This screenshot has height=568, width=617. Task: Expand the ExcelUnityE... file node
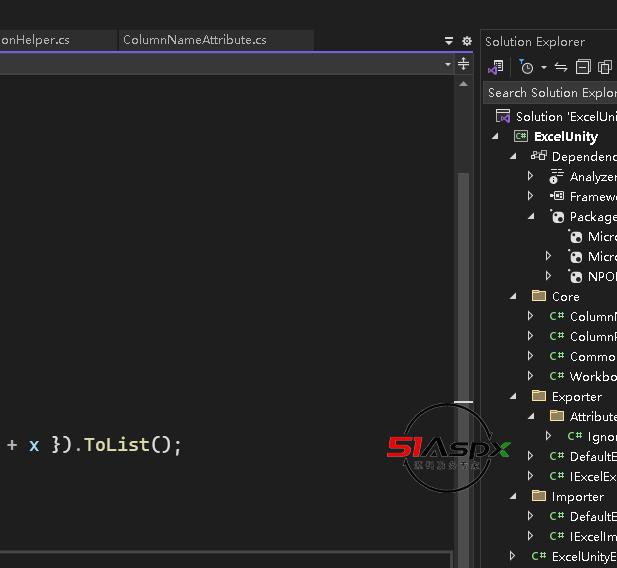512,556
